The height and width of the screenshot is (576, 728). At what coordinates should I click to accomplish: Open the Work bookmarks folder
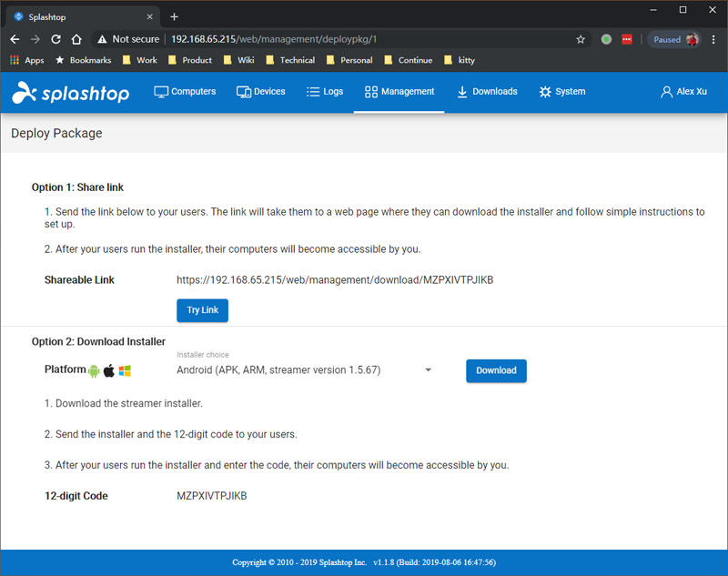140,60
